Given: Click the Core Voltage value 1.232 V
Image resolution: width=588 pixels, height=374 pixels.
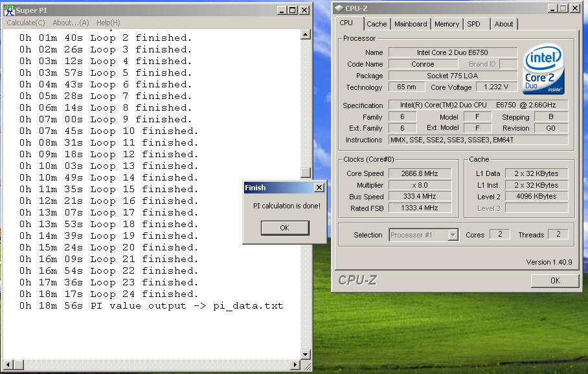Looking at the screenshot, I should pyautogui.click(x=496, y=87).
